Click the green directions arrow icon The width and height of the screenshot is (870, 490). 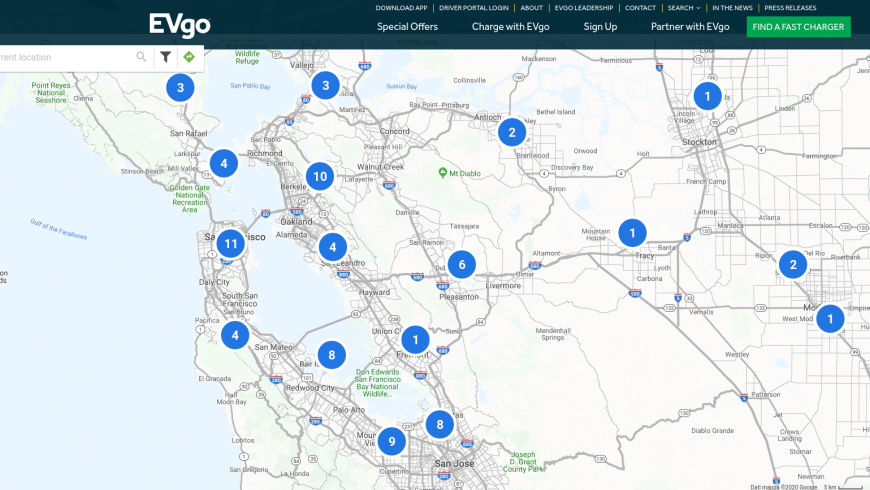(189, 57)
